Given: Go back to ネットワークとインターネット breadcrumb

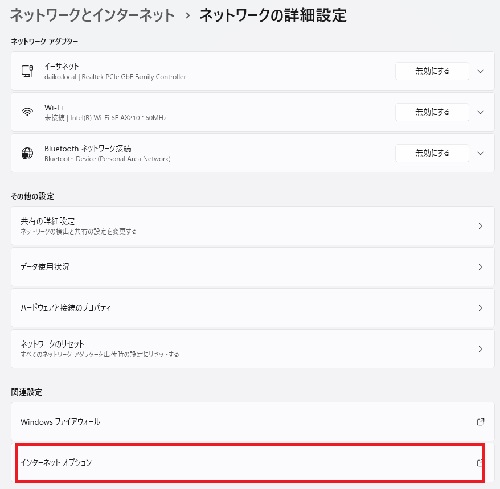Looking at the screenshot, I should (x=92, y=15).
